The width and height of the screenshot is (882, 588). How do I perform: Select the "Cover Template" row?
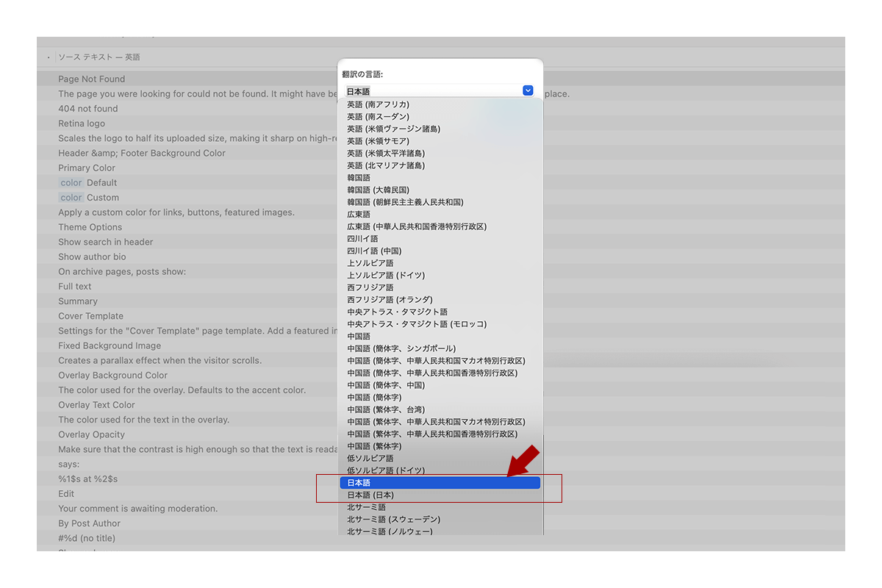click(x=91, y=316)
